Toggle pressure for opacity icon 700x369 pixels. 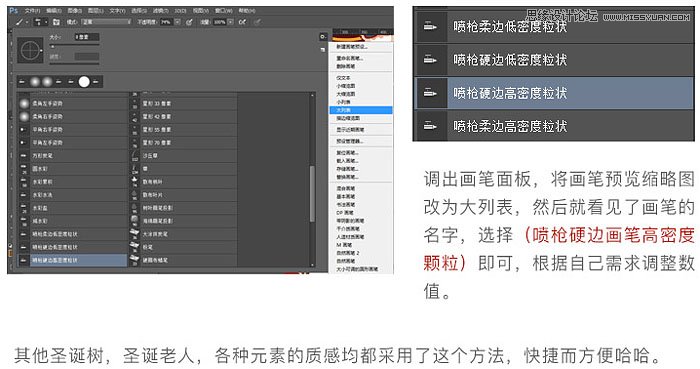pos(189,22)
